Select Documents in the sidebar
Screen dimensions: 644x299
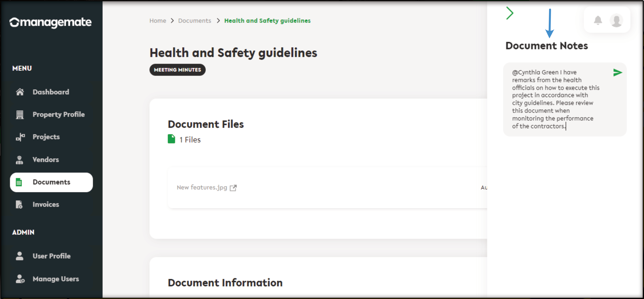pyautogui.click(x=51, y=182)
